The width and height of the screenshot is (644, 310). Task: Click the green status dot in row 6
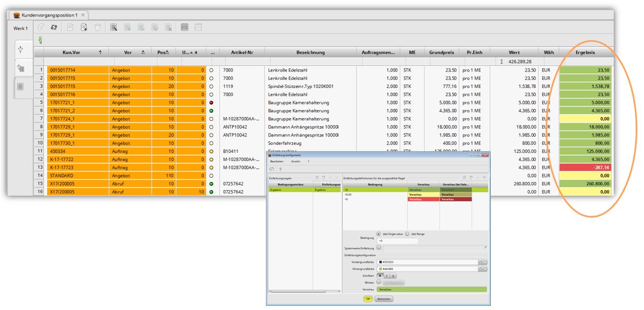pos(211,111)
